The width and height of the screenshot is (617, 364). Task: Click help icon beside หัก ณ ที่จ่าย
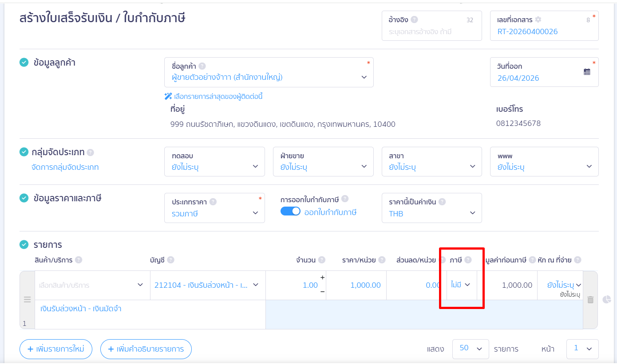click(x=577, y=260)
